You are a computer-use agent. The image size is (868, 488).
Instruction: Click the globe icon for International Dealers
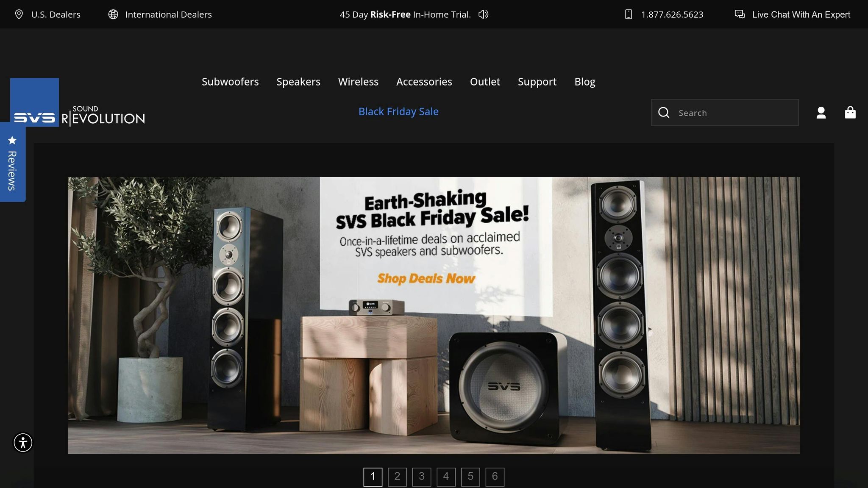click(x=113, y=14)
